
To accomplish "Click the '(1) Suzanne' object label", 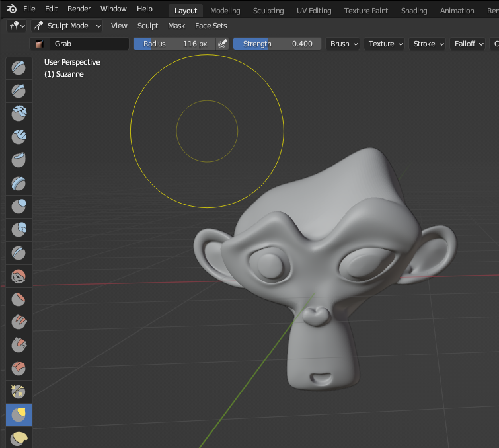I will click(x=64, y=74).
